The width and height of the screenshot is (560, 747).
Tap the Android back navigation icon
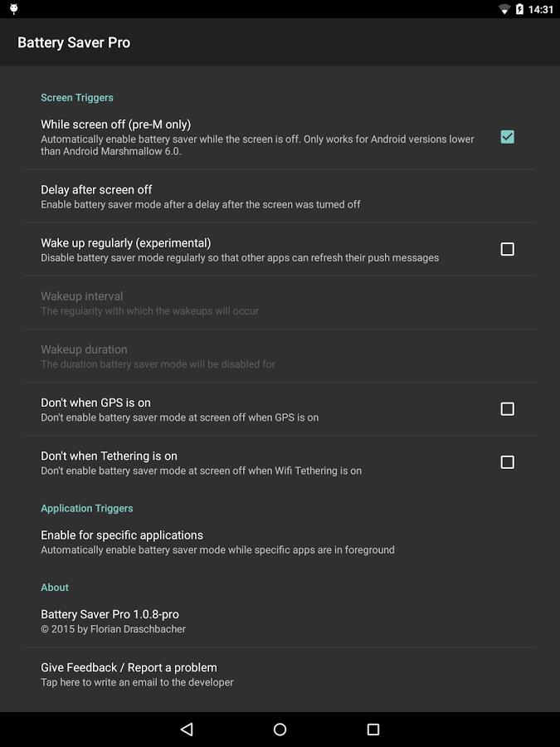pyautogui.click(x=187, y=730)
